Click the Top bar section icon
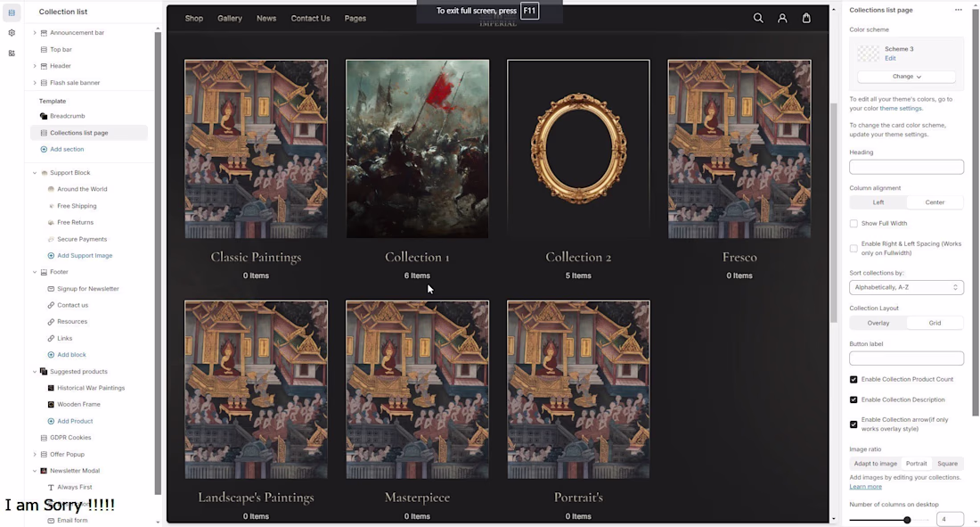 [44, 49]
